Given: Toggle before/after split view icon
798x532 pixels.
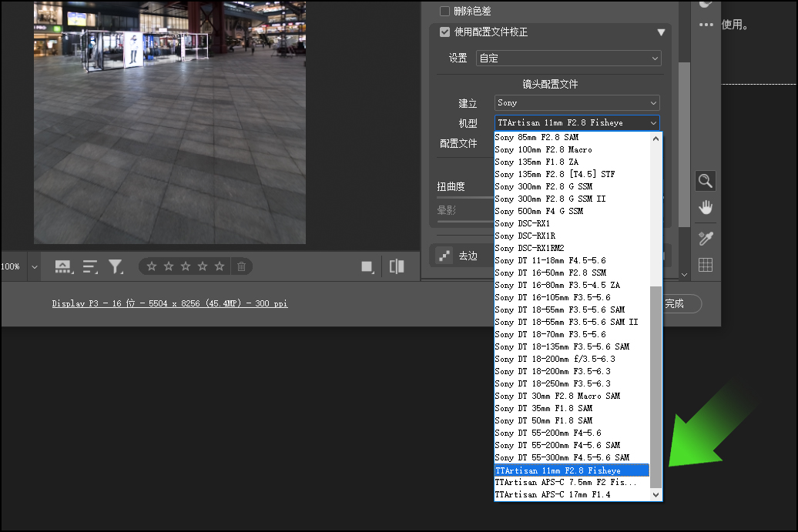Looking at the screenshot, I should [x=397, y=266].
